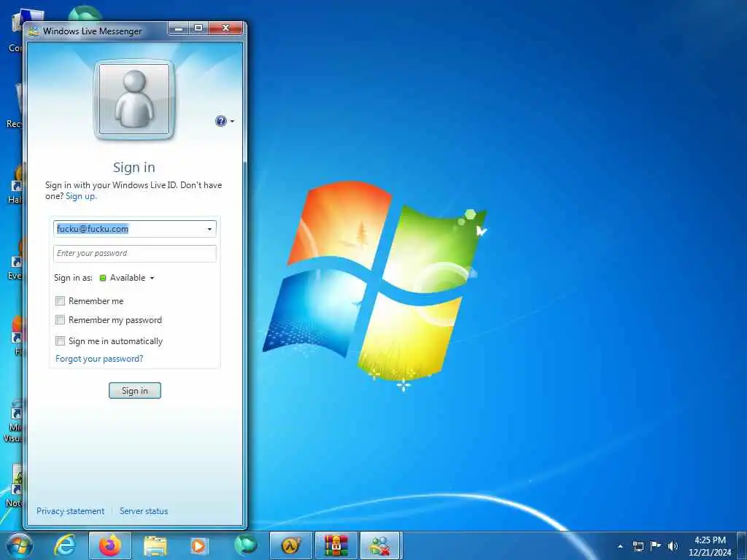Click the Sign in button
The image size is (747, 560).
(135, 391)
